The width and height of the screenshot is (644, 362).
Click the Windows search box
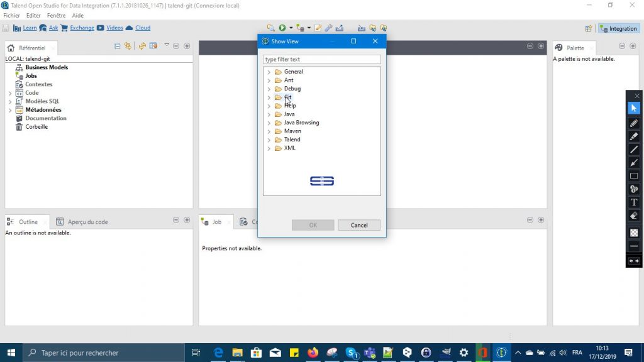104,353
